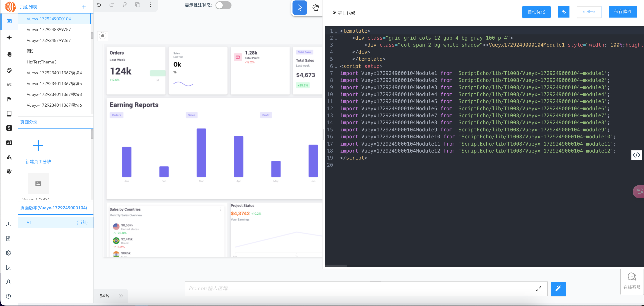Click the palette theme icon in sidebar
The width and height of the screenshot is (644, 306).
pyautogui.click(x=9, y=70)
